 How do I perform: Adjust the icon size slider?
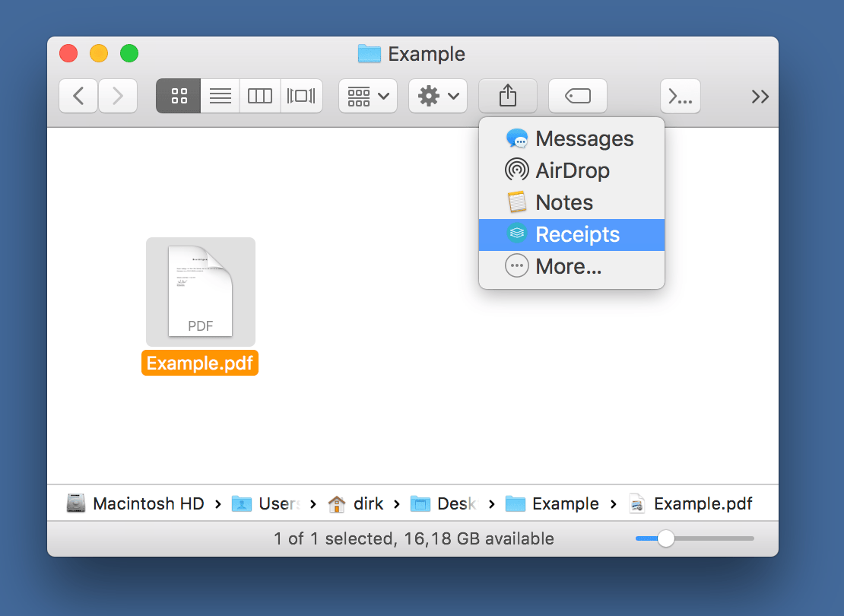click(x=667, y=538)
